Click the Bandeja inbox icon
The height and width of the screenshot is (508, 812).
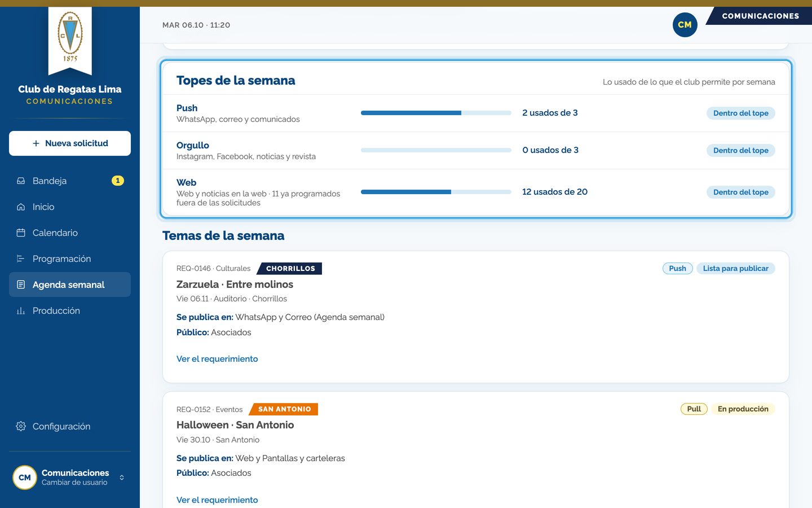21,181
